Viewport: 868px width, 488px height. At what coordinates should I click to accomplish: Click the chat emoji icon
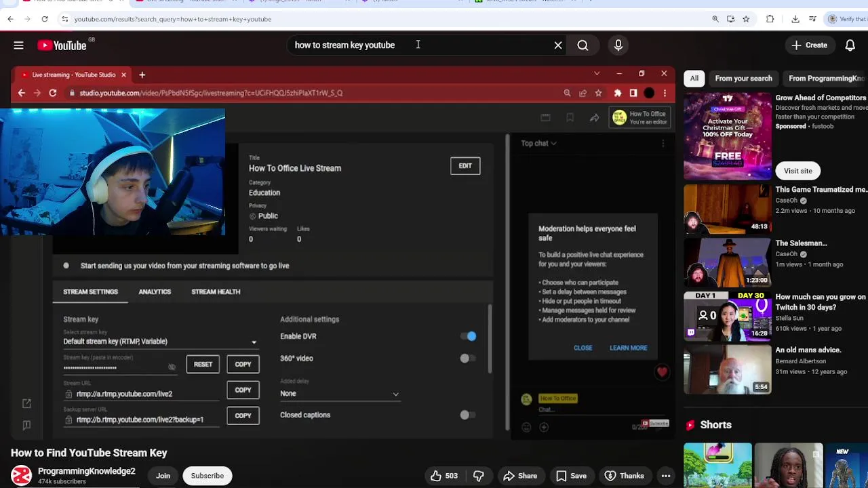pyautogui.click(x=526, y=427)
